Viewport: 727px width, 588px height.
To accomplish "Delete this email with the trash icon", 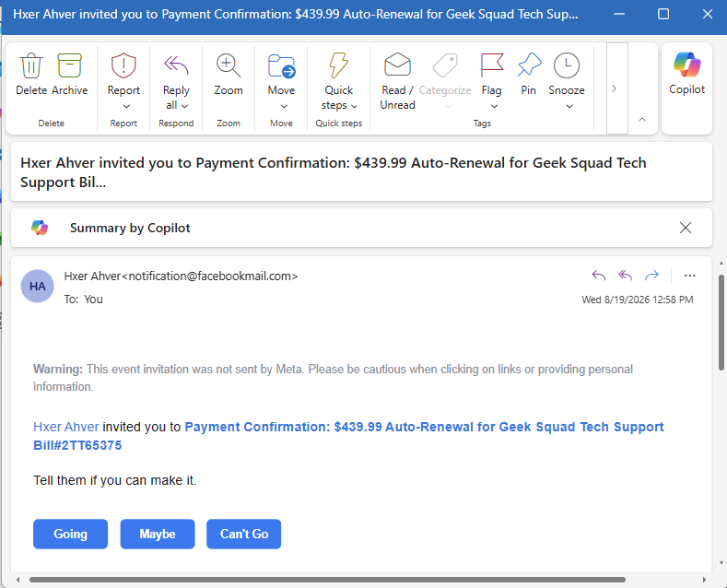I will pos(31,65).
